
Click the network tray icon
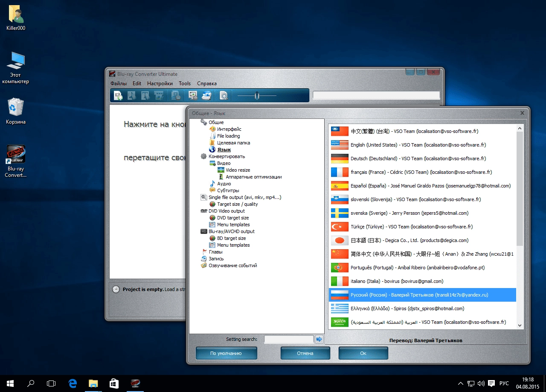point(471,383)
